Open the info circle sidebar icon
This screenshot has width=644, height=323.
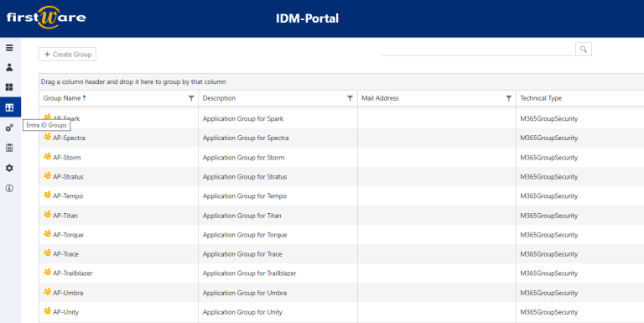click(x=9, y=188)
